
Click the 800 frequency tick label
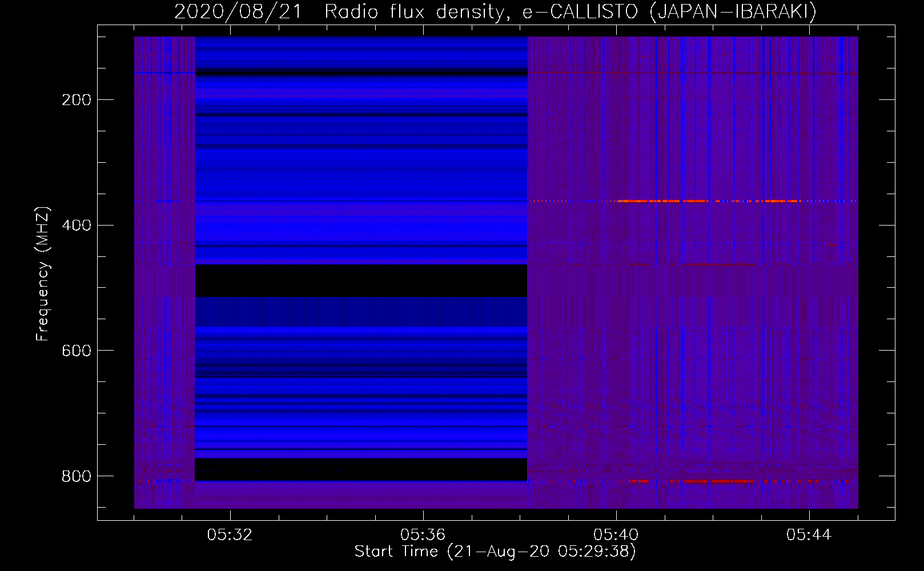[x=77, y=476]
